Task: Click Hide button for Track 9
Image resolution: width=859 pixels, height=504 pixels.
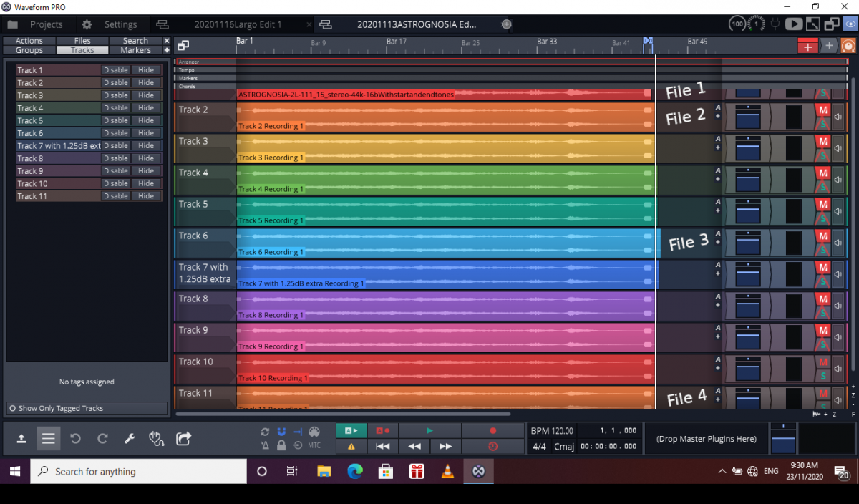Action: click(146, 171)
